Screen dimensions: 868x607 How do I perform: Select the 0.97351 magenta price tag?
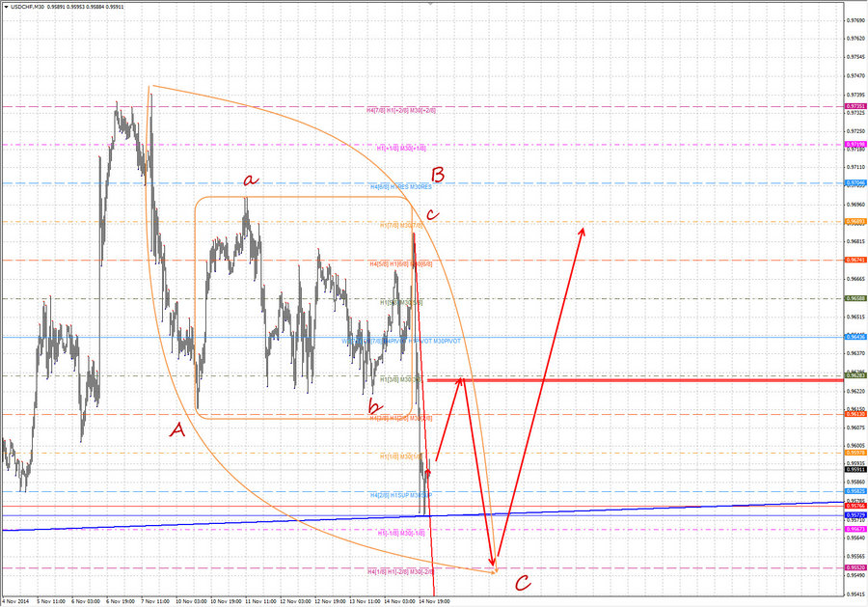[x=855, y=106]
